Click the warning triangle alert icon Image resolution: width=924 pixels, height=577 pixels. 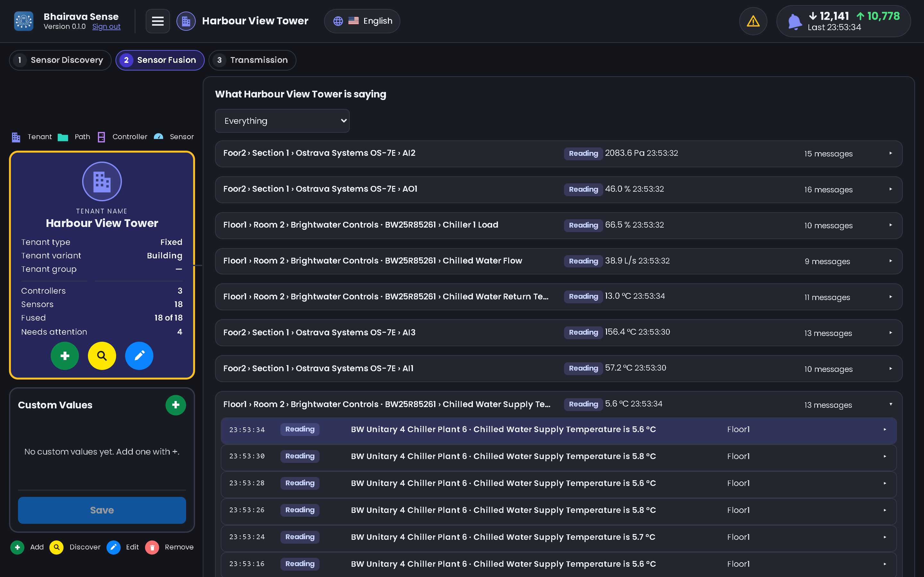pyautogui.click(x=753, y=21)
